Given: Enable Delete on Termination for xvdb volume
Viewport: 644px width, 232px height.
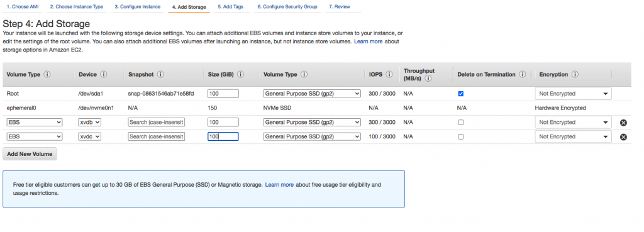Looking at the screenshot, I should [x=461, y=123].
